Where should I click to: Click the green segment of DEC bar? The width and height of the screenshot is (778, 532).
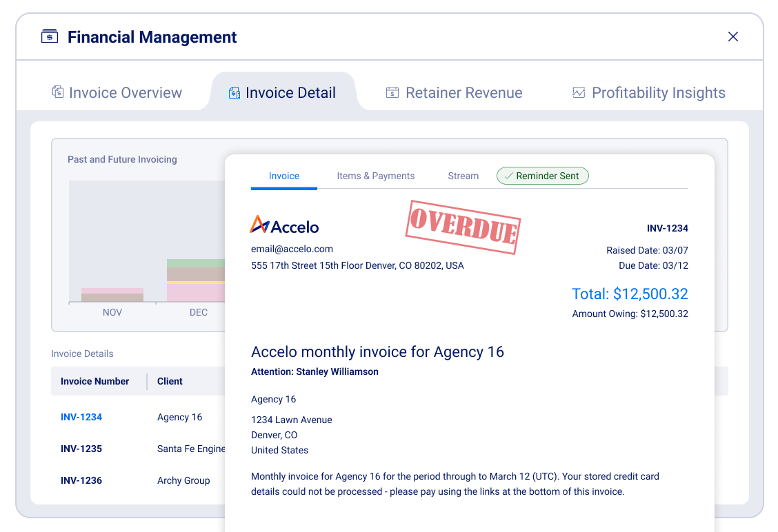(x=196, y=263)
